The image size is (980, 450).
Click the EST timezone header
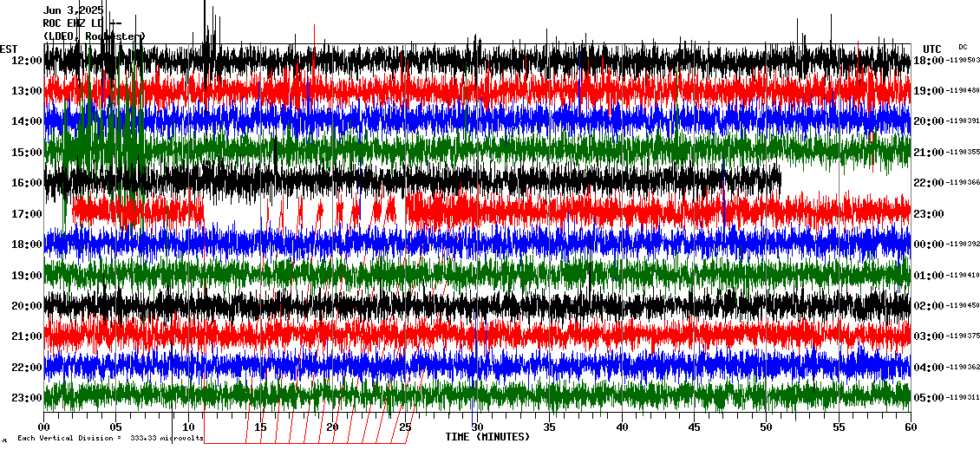(10, 49)
